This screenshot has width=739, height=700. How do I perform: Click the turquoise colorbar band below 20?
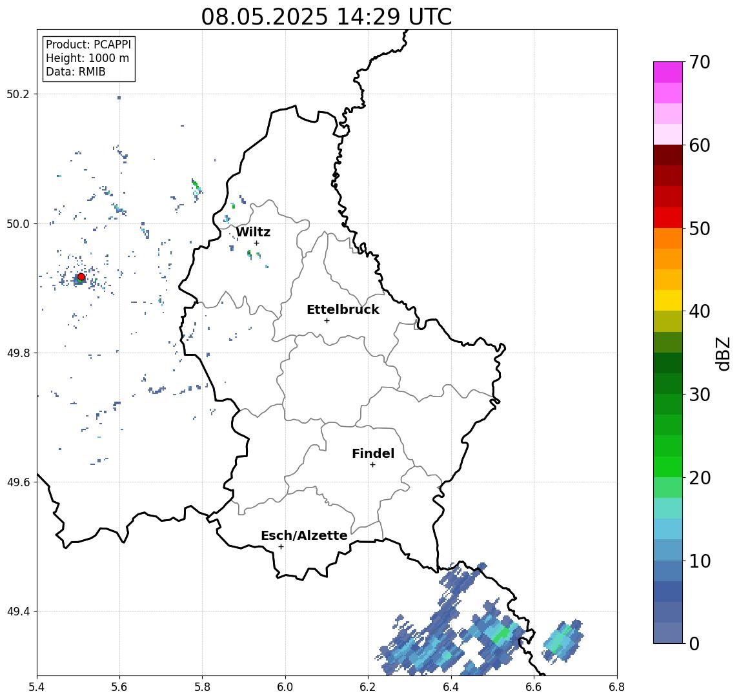(x=668, y=508)
